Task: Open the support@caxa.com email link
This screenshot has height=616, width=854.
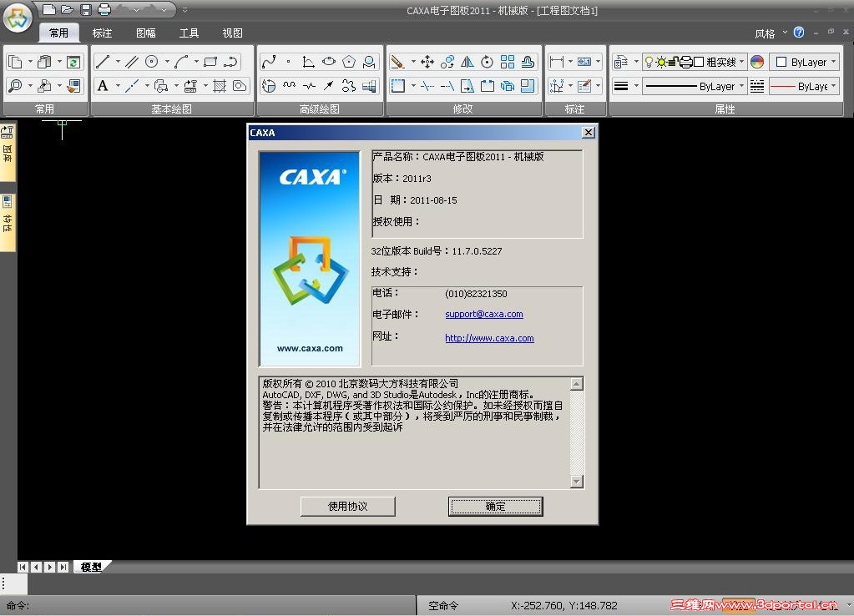Action: point(483,315)
